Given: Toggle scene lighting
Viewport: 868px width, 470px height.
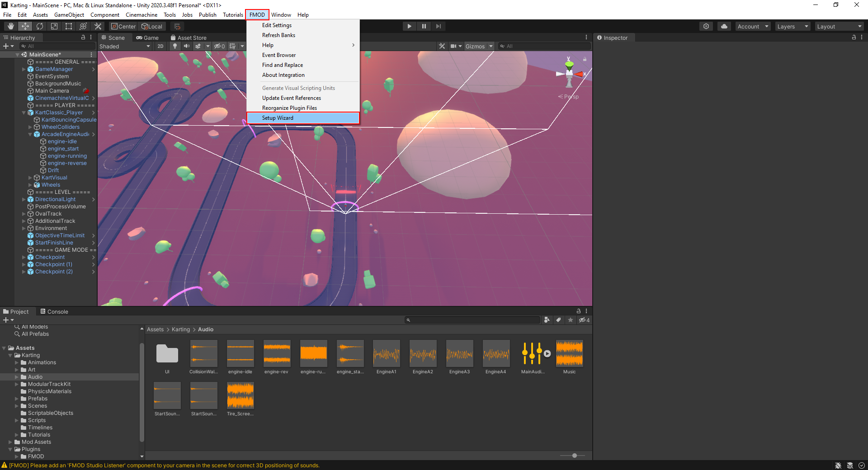Looking at the screenshot, I should coord(175,46).
